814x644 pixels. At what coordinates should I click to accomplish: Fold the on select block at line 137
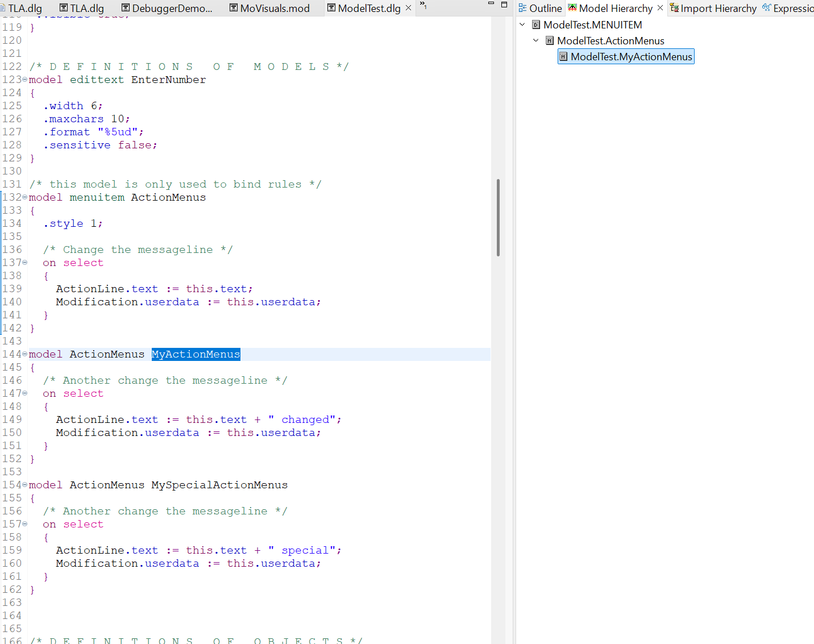(24, 263)
